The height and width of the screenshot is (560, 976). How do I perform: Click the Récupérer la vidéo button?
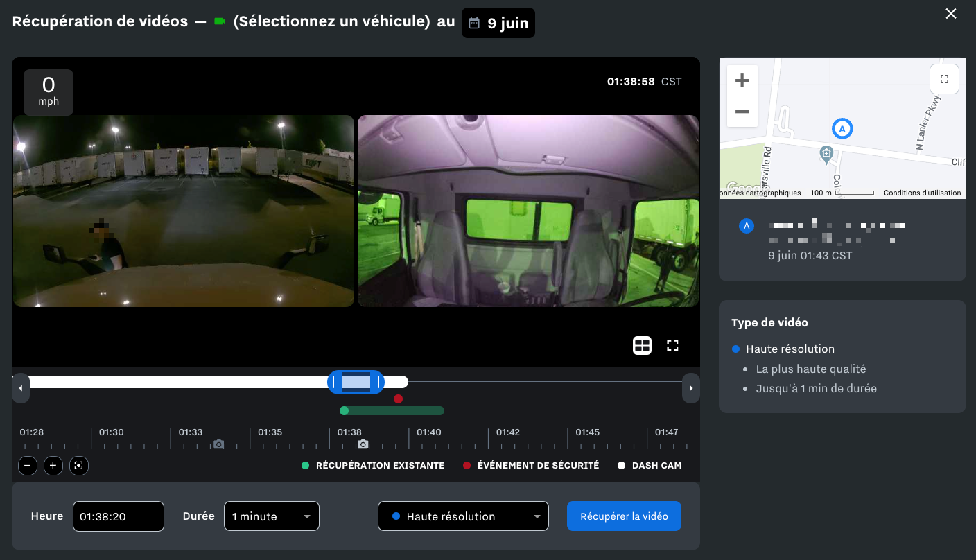tap(624, 516)
